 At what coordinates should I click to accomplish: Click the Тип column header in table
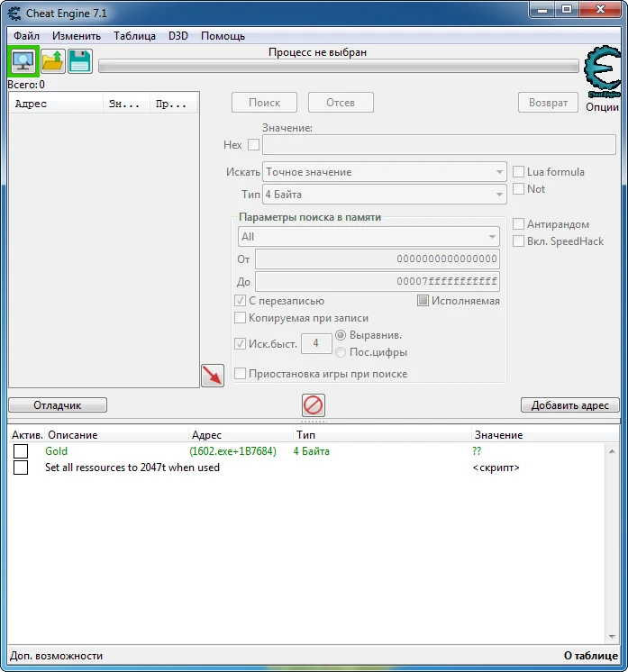[x=382, y=435]
